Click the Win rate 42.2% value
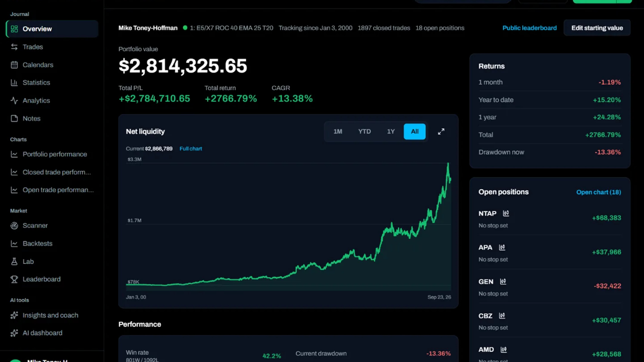This screenshot has height=362, width=644. (x=272, y=356)
